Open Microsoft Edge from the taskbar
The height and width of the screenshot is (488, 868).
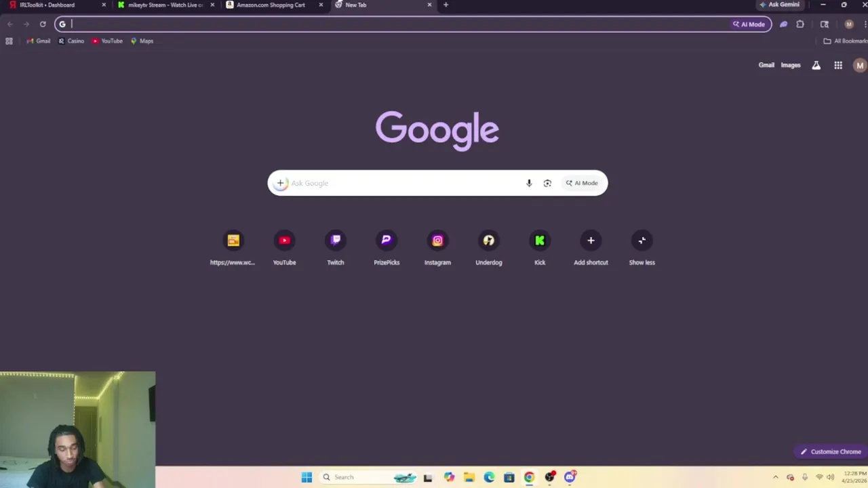(x=489, y=477)
